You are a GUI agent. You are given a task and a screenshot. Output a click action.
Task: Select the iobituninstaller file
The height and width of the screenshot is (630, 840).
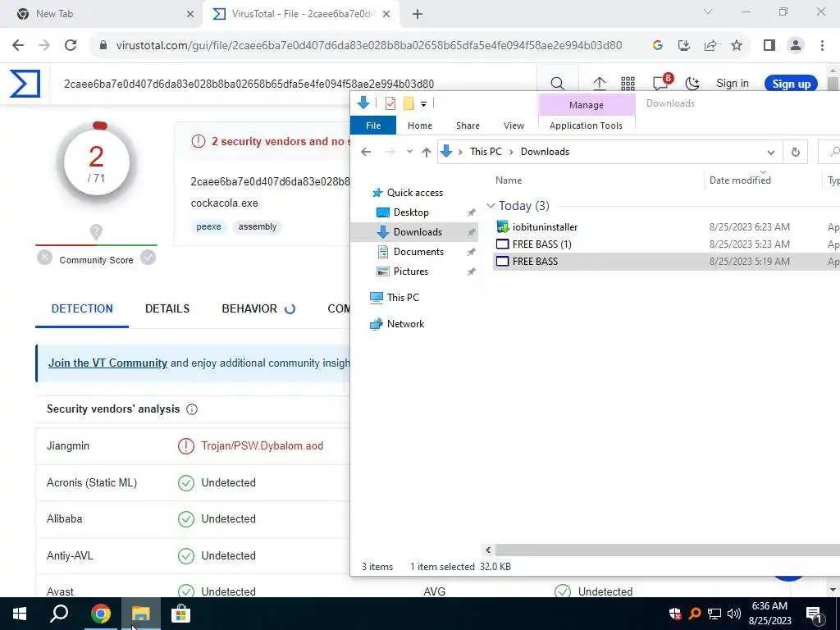coord(545,227)
